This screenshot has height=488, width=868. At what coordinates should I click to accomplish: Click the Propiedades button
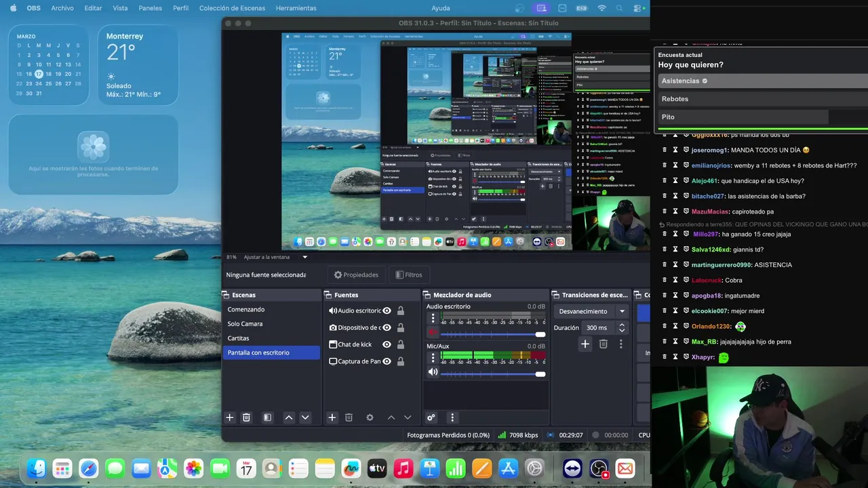[x=357, y=274]
